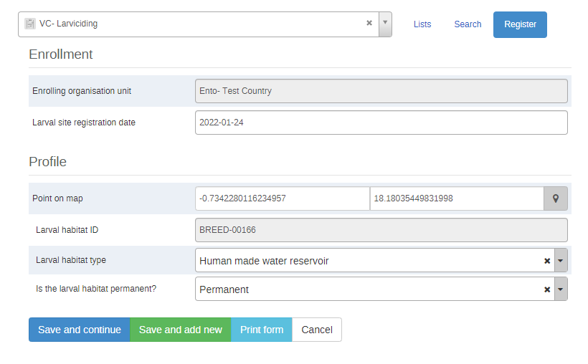
Task: Clear the VC- Larviciding program selection
Action: [369, 23]
